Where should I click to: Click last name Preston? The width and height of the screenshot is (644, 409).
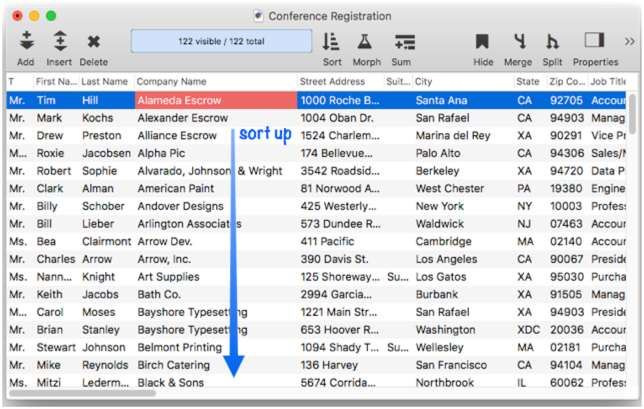(101, 136)
